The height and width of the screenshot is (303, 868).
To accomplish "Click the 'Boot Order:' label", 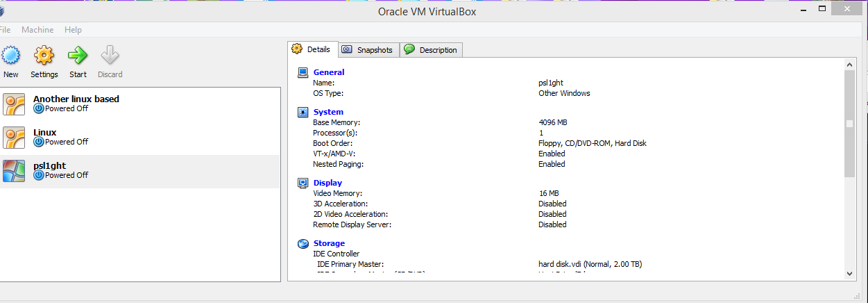I will 332,143.
